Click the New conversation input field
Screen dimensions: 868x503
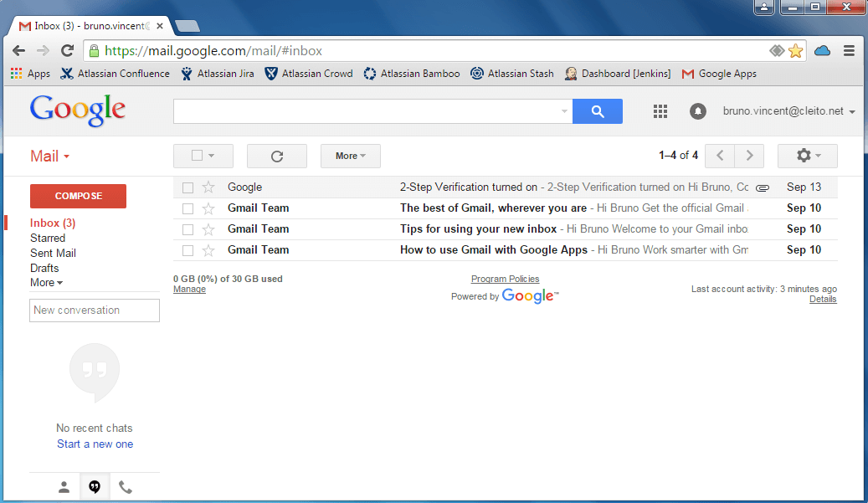(95, 311)
